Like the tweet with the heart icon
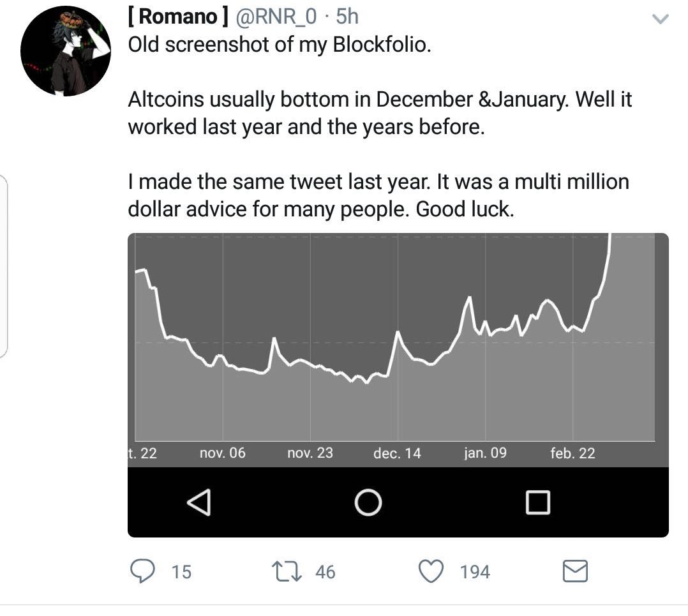 pyautogui.click(x=431, y=571)
